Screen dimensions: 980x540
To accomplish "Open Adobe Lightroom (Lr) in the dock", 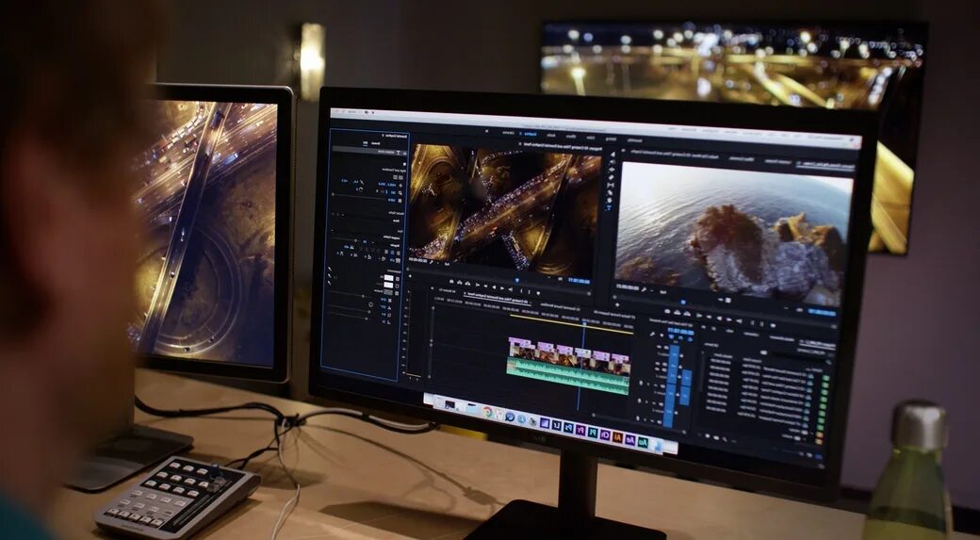I will pos(557,425).
